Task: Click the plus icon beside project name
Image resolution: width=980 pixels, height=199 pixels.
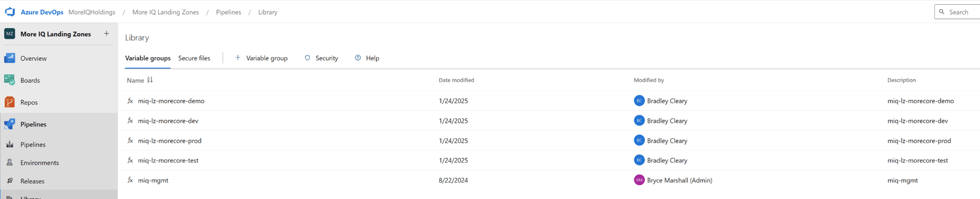Action: coord(106,34)
